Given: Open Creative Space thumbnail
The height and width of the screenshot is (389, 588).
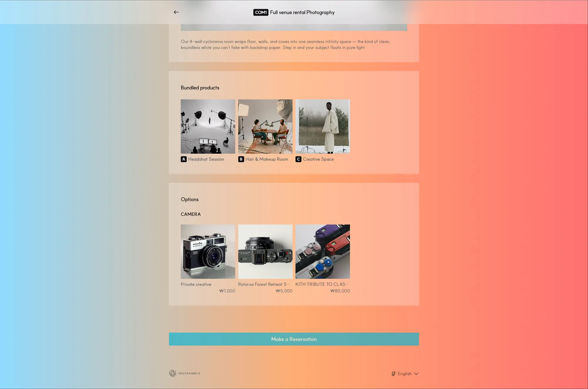Looking at the screenshot, I should pyautogui.click(x=323, y=126).
